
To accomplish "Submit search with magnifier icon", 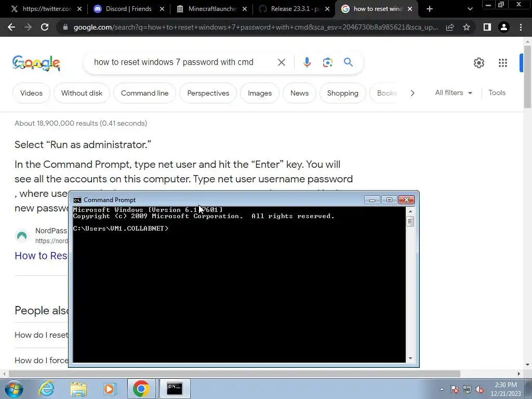I will (x=348, y=62).
